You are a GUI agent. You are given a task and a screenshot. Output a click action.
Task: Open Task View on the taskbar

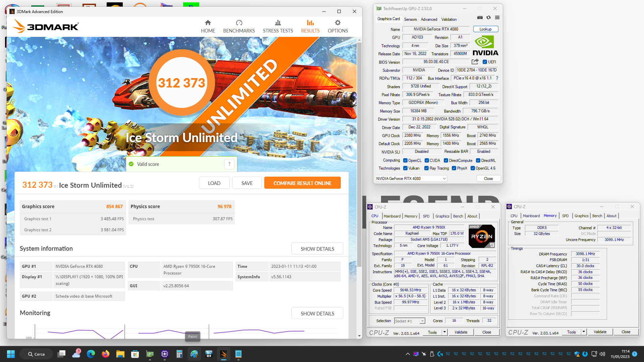click(x=61, y=354)
